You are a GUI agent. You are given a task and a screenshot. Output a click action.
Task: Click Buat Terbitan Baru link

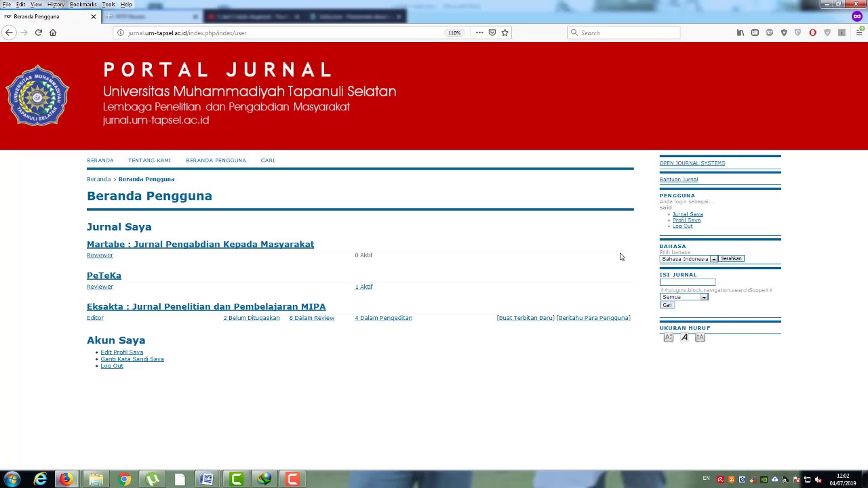coord(526,318)
